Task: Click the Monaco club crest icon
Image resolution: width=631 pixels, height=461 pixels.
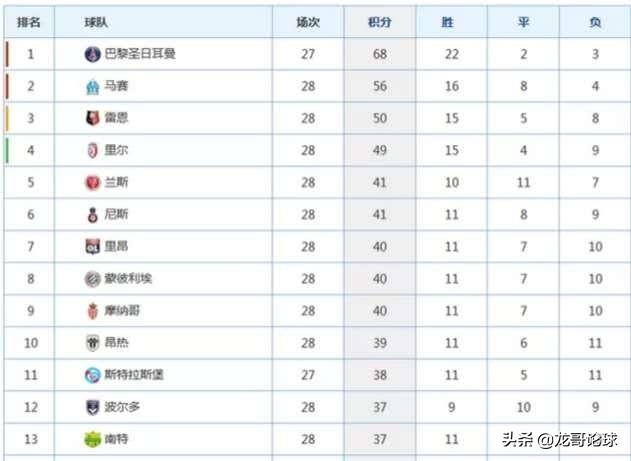Action: tap(93, 311)
